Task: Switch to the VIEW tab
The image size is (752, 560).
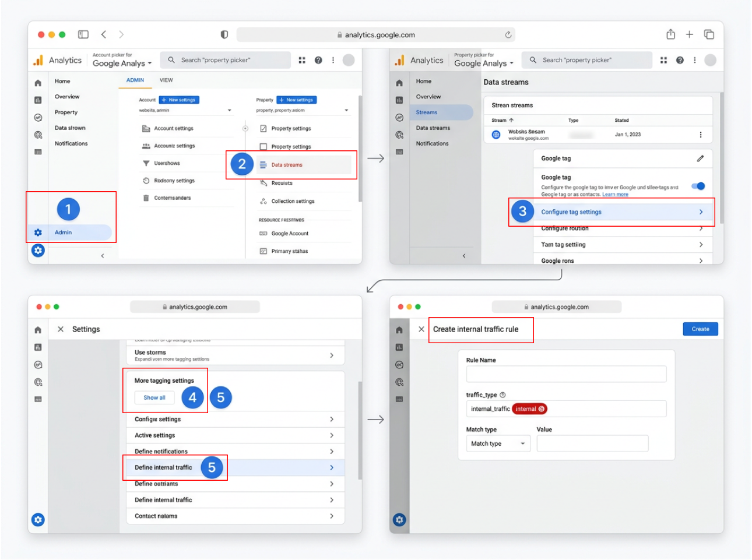Action: (167, 80)
